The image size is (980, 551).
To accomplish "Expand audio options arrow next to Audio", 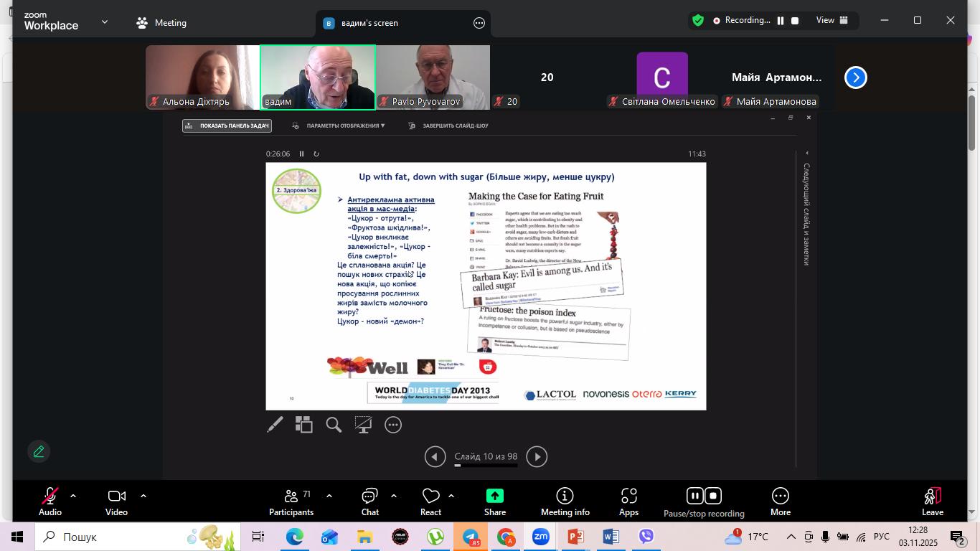I will point(72,496).
